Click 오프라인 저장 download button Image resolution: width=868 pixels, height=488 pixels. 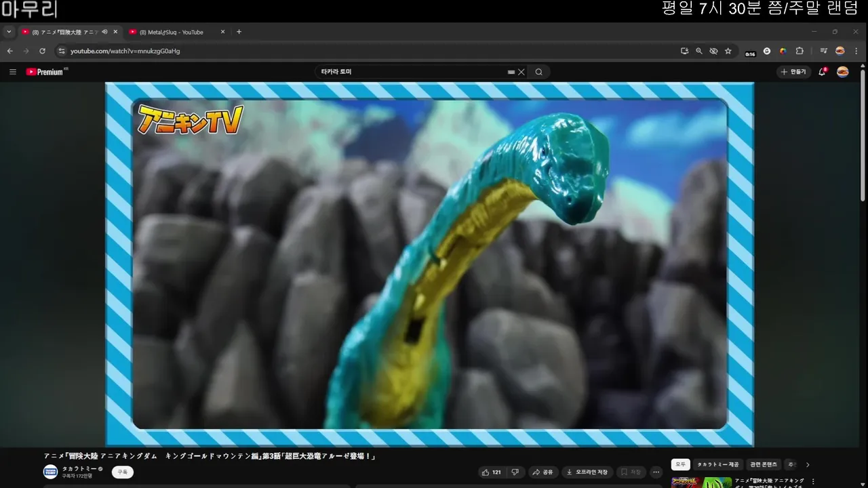(x=587, y=472)
